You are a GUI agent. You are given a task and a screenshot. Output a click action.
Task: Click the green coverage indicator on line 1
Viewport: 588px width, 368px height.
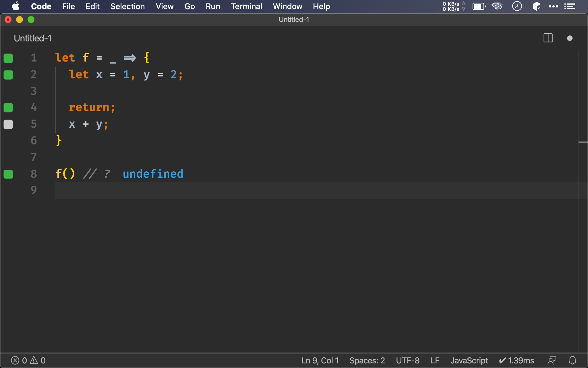tap(8, 58)
